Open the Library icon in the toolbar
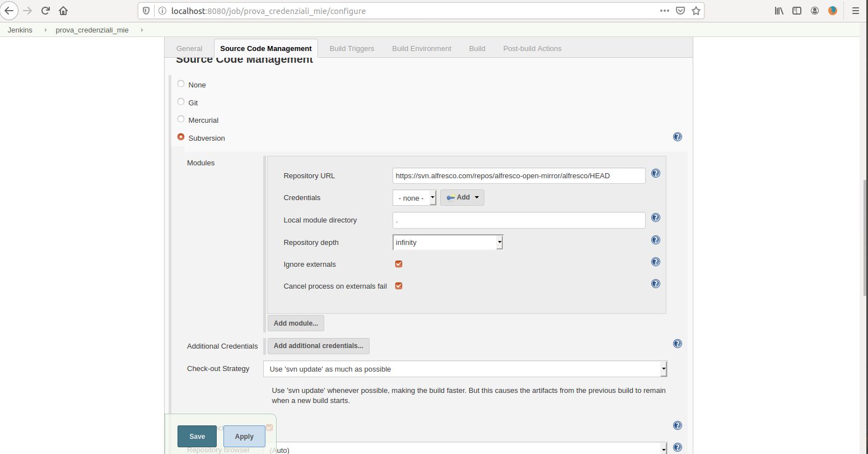868x454 pixels. pos(779,11)
